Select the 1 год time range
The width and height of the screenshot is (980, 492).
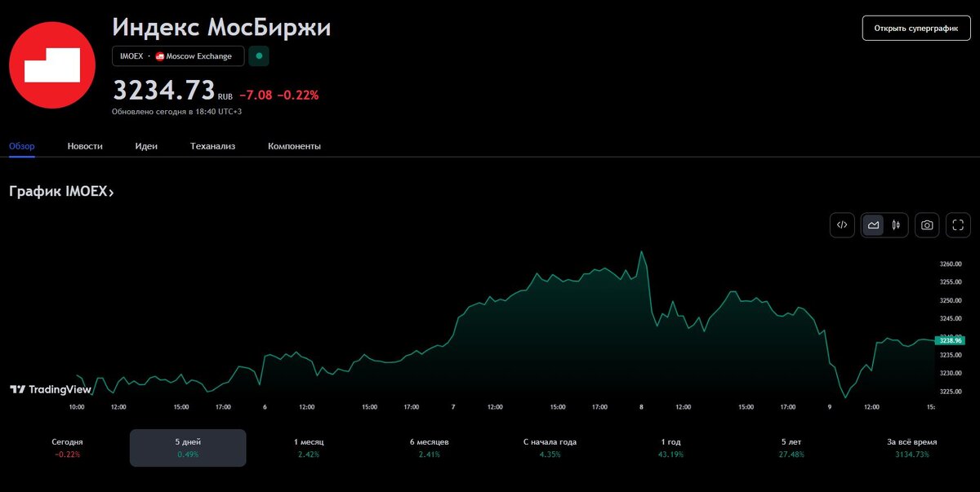670,447
